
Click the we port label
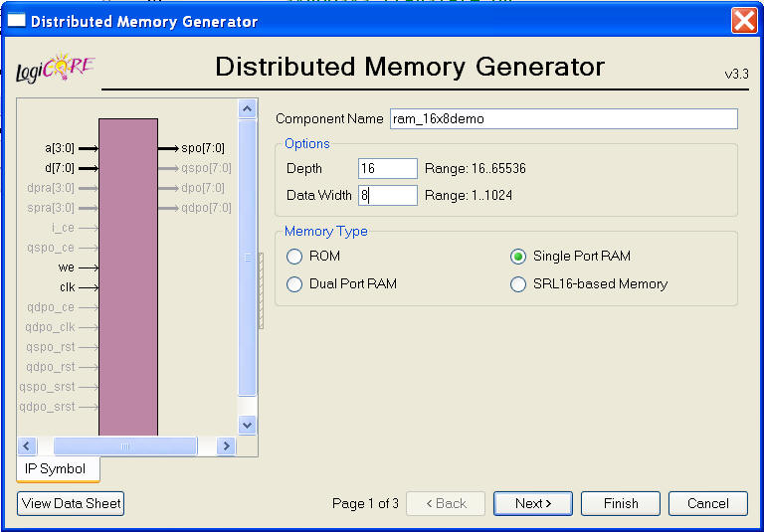pyautogui.click(x=67, y=267)
